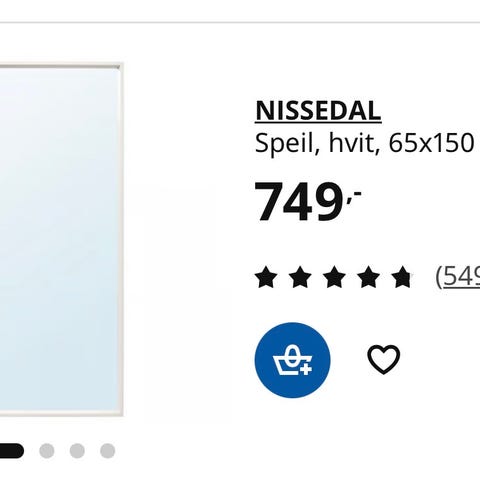Click the first rating star
The width and height of the screenshot is (480, 480).
click(266, 277)
